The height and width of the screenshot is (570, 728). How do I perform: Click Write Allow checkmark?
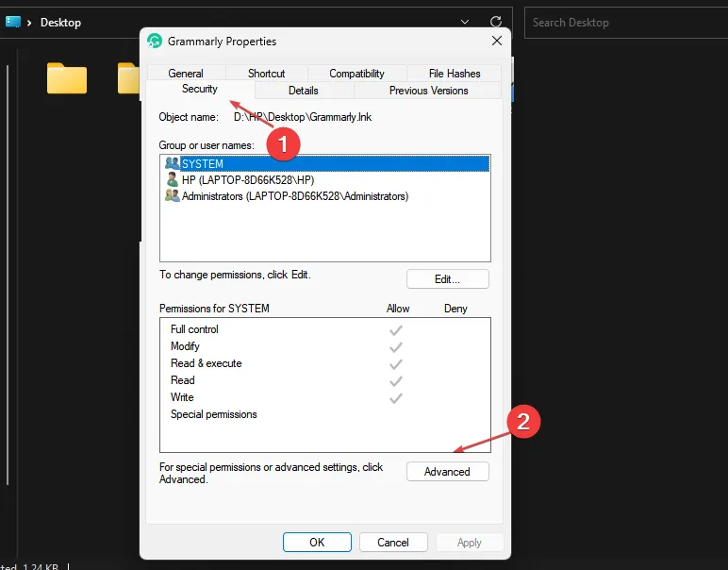pos(396,398)
